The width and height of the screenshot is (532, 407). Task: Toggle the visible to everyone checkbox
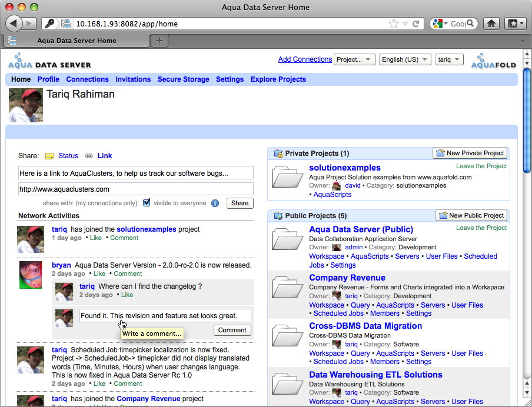tap(147, 202)
